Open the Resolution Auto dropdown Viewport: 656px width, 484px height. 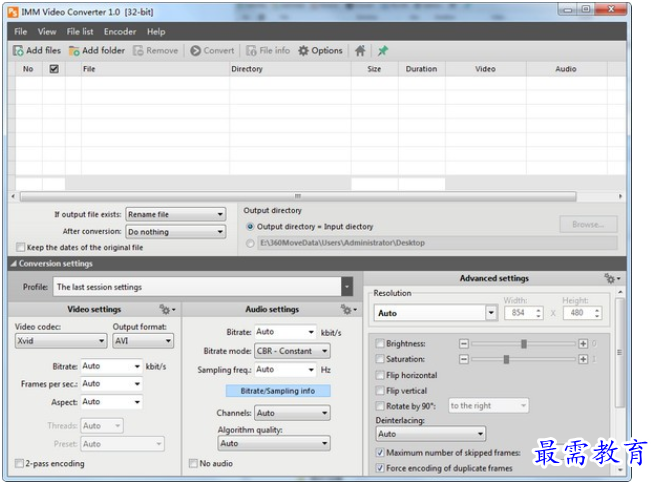pyautogui.click(x=435, y=313)
